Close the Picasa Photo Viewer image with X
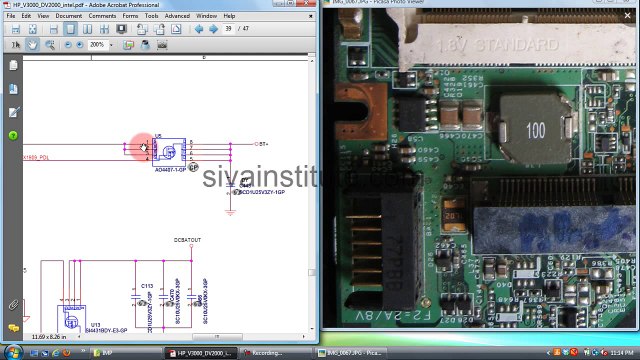Screen dimensions: 640x360 [627, 16]
